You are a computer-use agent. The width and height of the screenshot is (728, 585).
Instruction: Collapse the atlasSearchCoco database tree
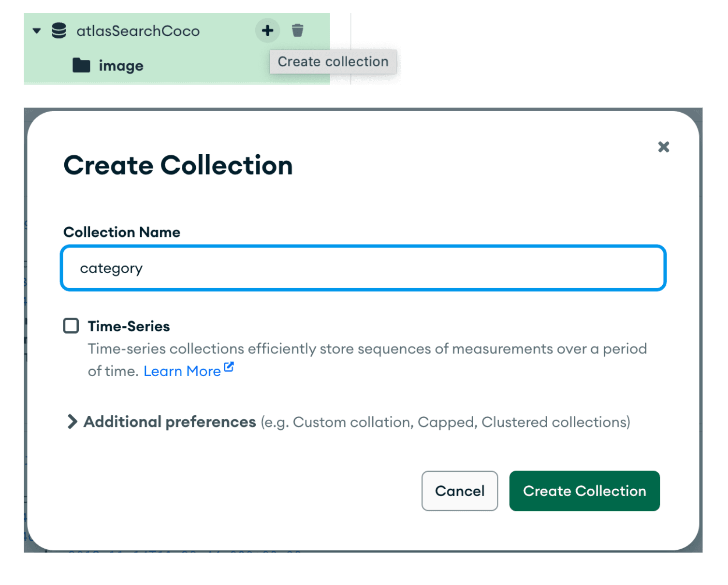(37, 31)
